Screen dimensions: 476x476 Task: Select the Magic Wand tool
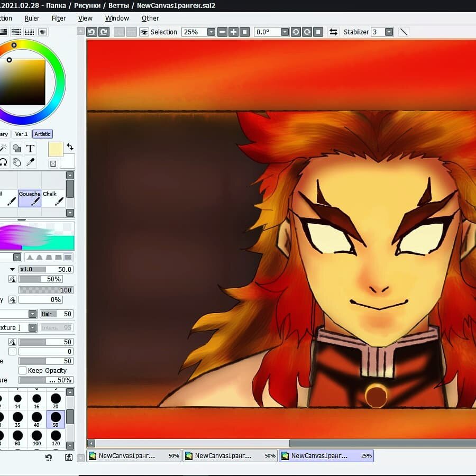(3, 149)
